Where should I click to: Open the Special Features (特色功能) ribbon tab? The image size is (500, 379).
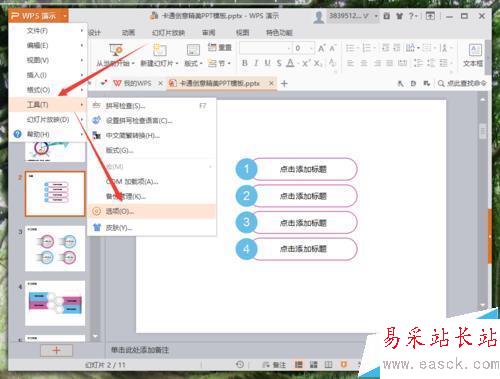279,33
